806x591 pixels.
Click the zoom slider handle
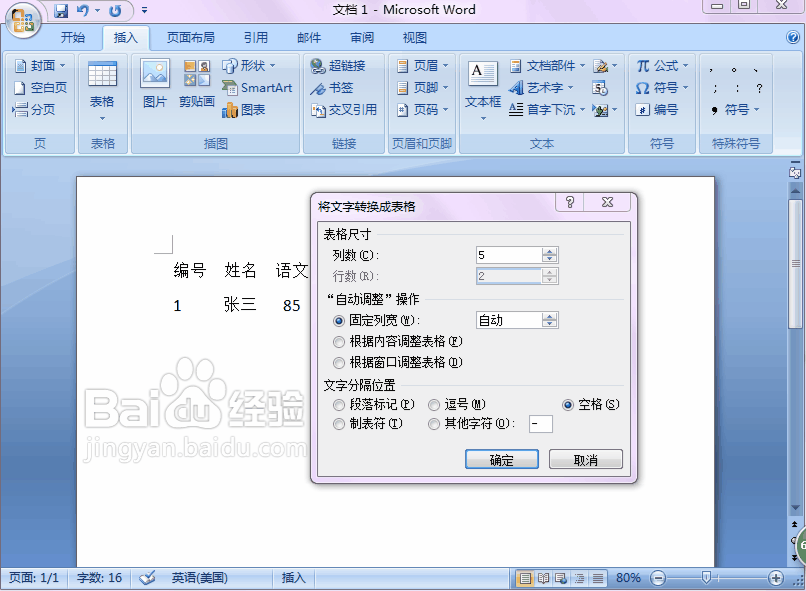(x=706, y=579)
